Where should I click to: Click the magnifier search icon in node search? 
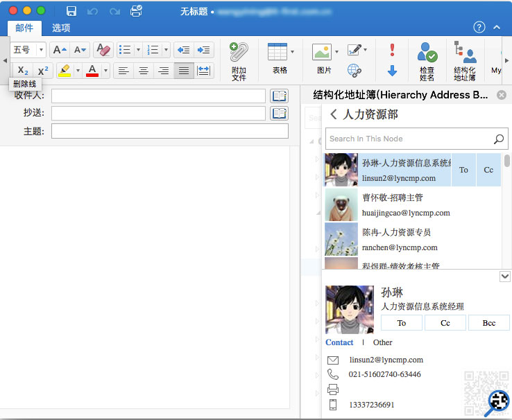point(499,139)
